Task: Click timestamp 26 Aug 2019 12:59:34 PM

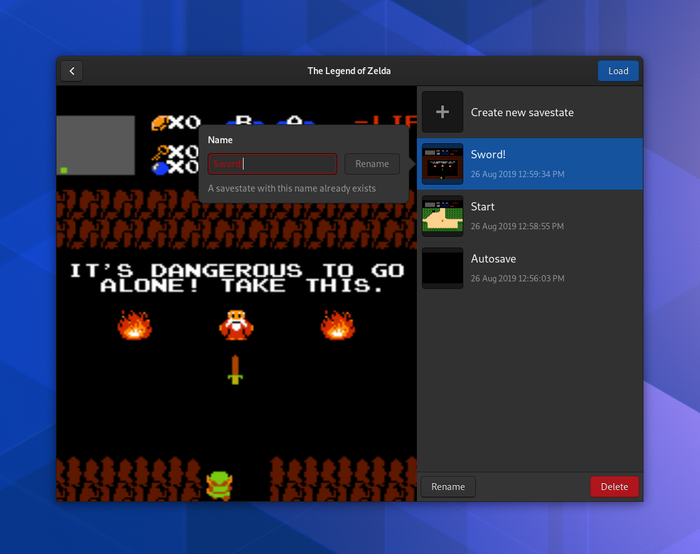Action: coord(517,174)
